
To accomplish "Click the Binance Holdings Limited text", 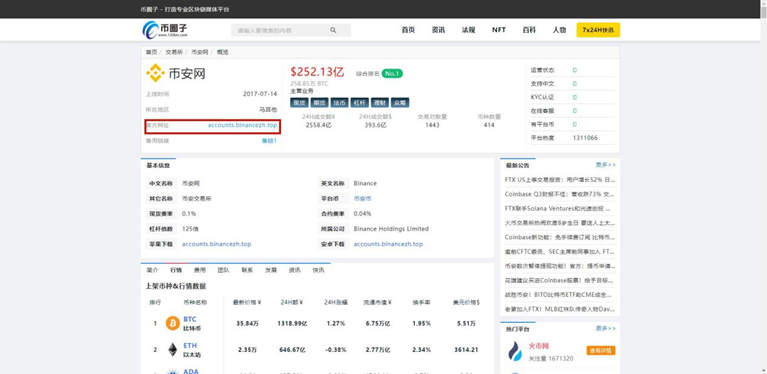I will coord(391,229).
